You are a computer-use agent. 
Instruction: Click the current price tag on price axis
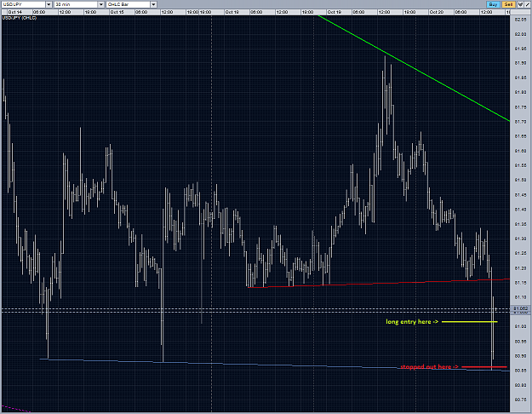coord(520,308)
